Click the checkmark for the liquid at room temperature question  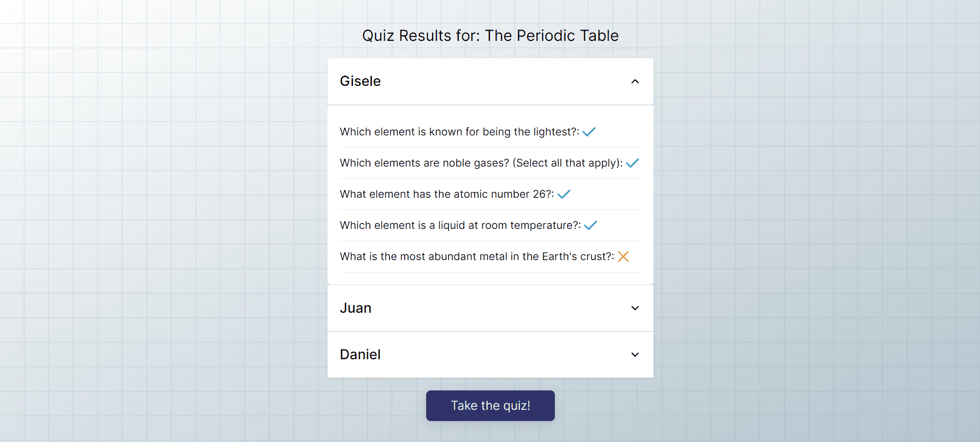(590, 225)
